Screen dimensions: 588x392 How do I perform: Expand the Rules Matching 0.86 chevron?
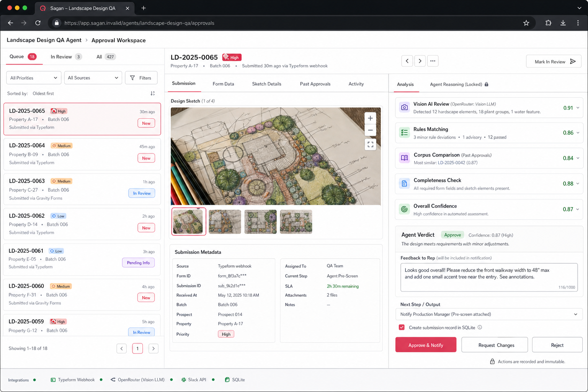(578, 133)
